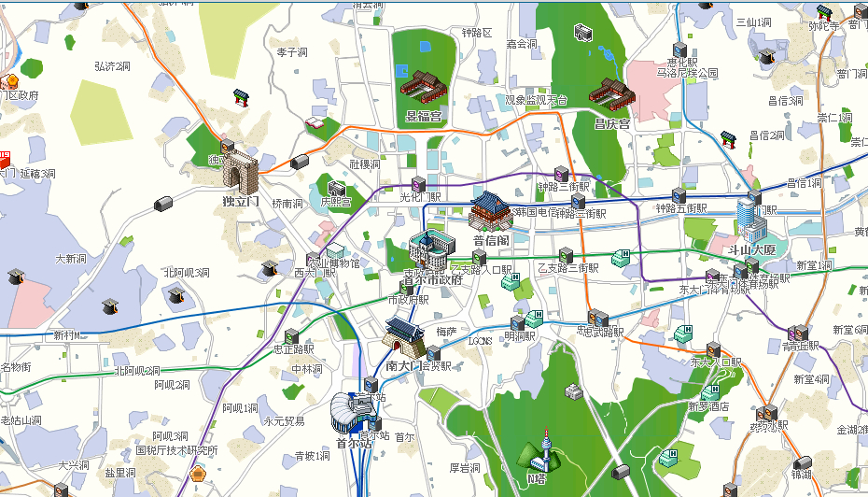Click the 观象监观天台 place label

(x=536, y=100)
